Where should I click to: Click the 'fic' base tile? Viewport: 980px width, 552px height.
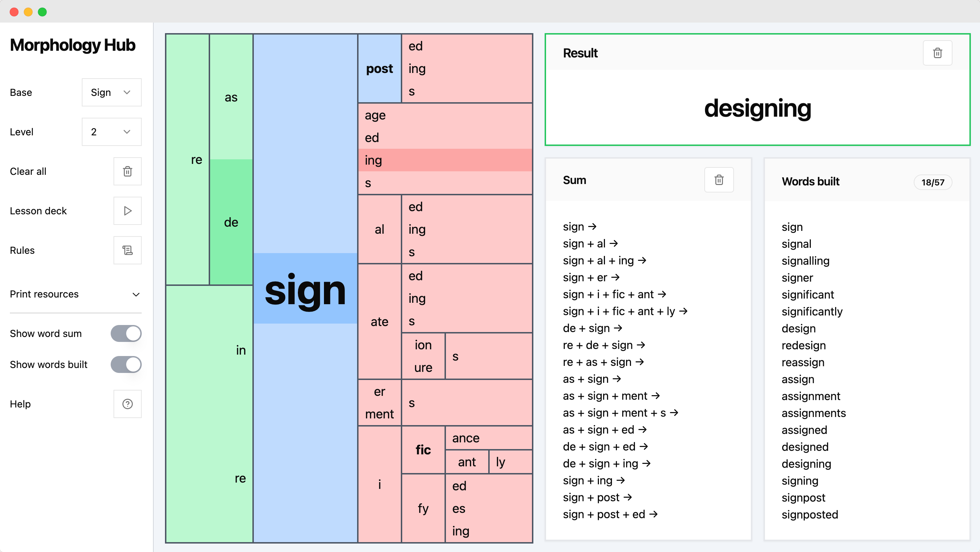point(423,450)
